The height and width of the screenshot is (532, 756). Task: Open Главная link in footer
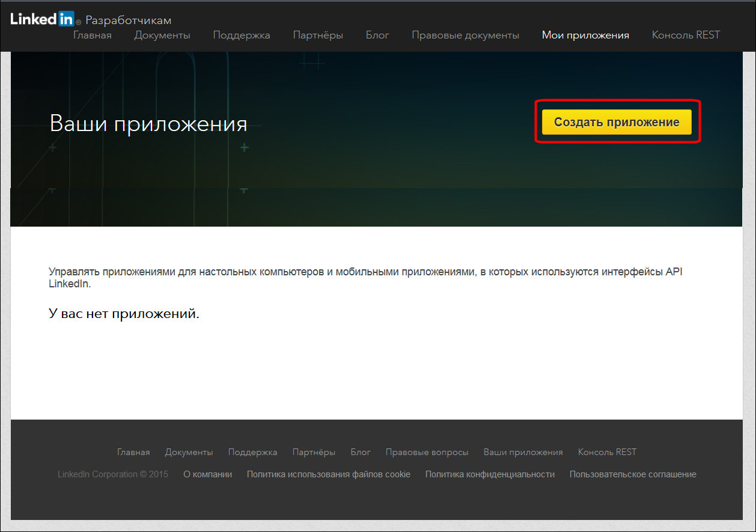point(133,452)
